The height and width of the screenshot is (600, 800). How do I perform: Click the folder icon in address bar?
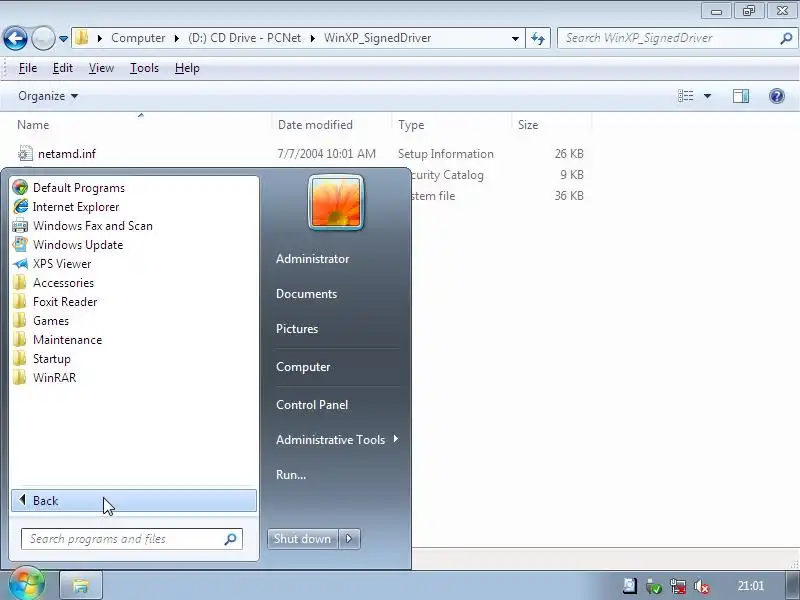pos(81,38)
